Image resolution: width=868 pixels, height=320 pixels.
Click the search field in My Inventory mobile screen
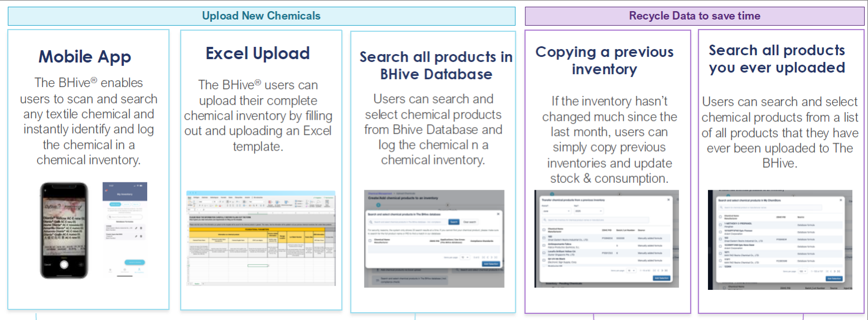(124, 217)
